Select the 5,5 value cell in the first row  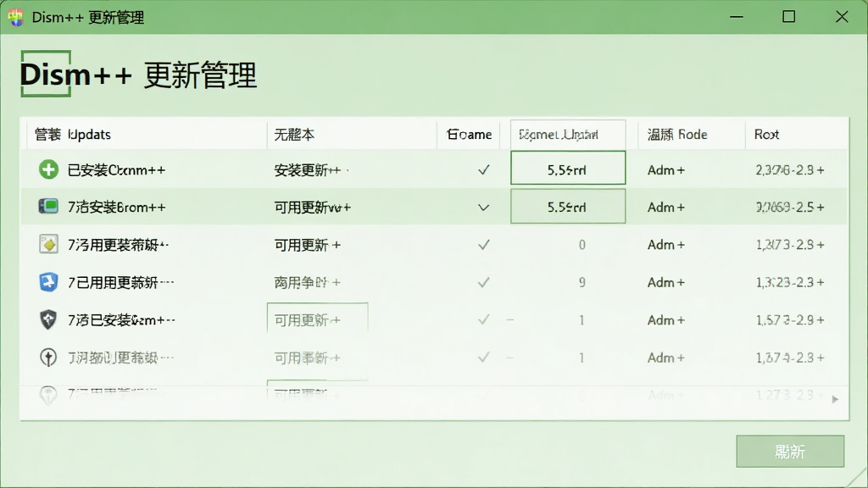tap(568, 168)
